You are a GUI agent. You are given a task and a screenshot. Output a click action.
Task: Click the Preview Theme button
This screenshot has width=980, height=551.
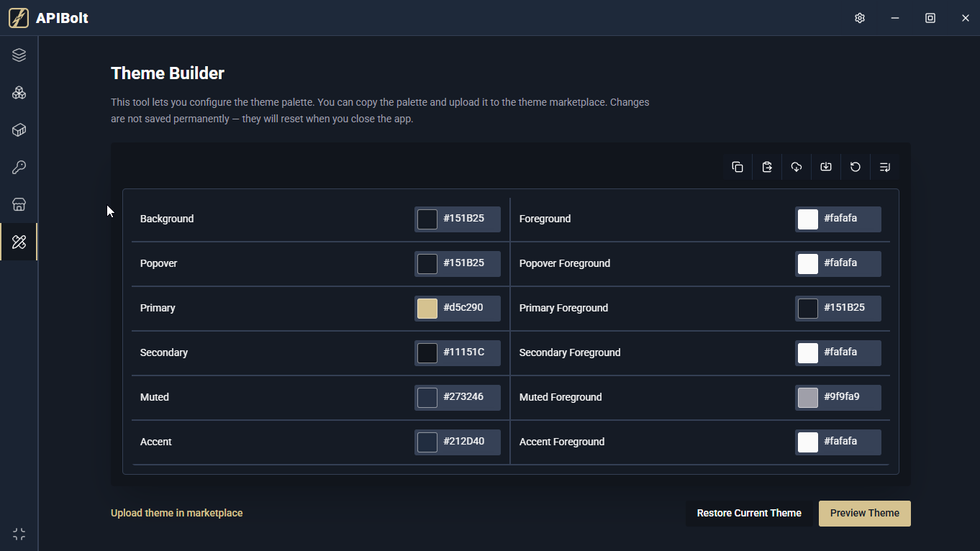865,514
